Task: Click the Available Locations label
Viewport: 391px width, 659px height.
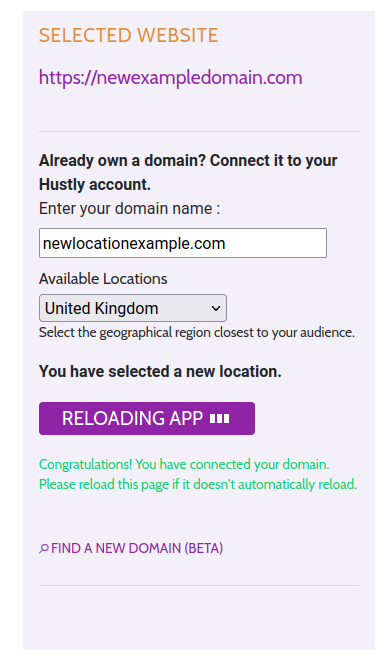Action: pos(103,279)
